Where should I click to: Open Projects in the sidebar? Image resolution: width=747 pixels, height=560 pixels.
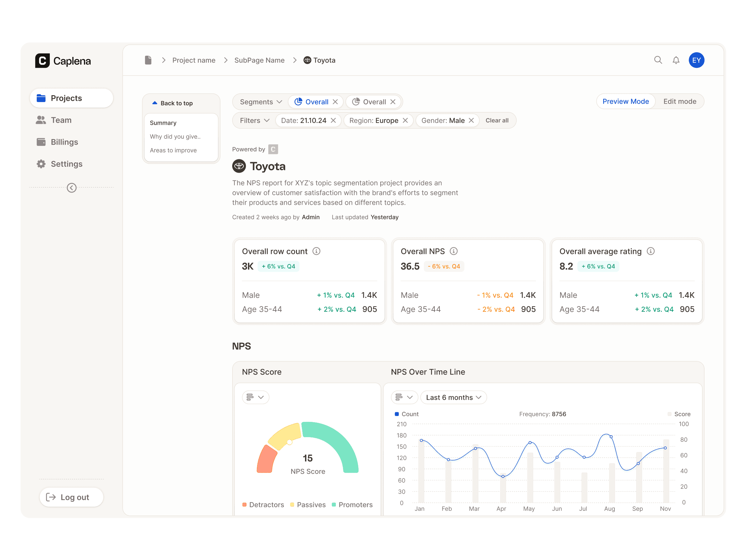coord(71,98)
